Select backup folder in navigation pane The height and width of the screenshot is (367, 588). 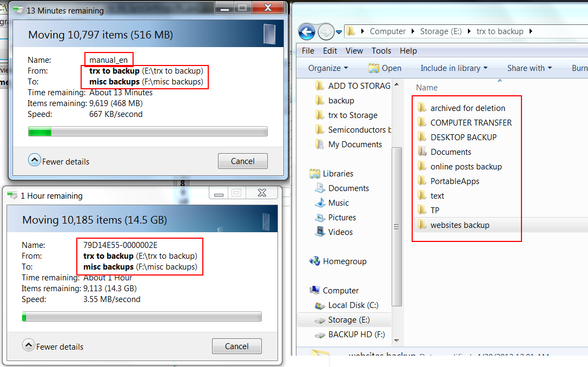(x=335, y=101)
